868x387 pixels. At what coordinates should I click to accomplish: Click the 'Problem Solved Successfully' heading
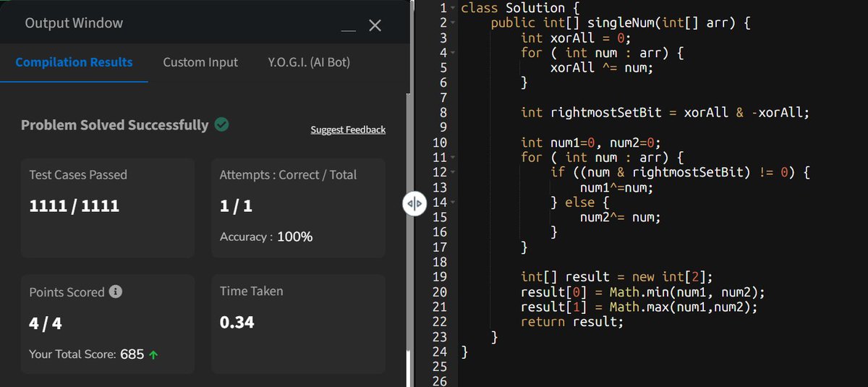coord(114,125)
